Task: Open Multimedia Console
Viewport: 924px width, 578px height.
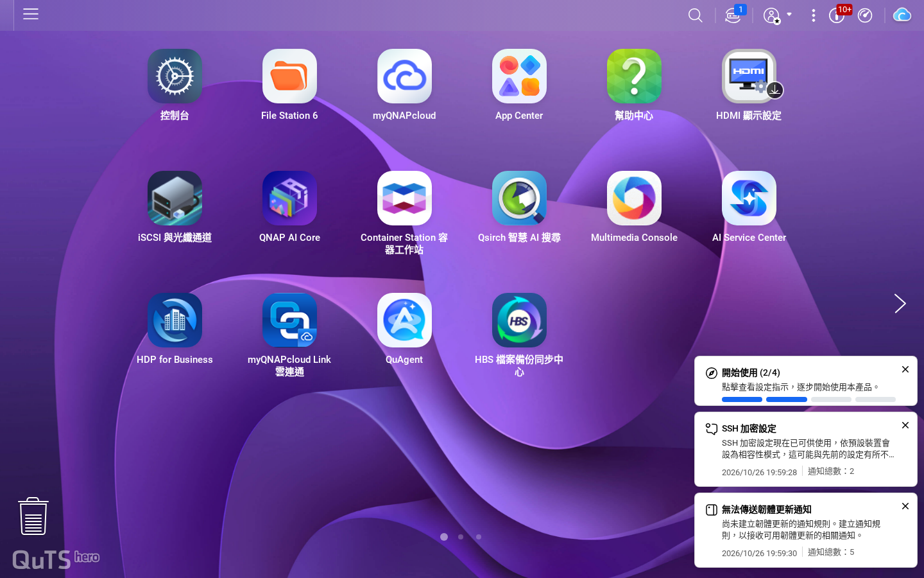Action: pos(634,198)
